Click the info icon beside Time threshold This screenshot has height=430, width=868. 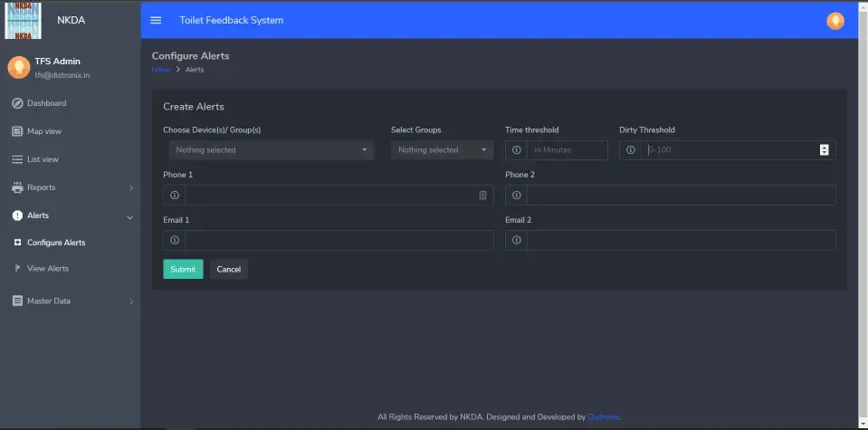click(x=516, y=150)
